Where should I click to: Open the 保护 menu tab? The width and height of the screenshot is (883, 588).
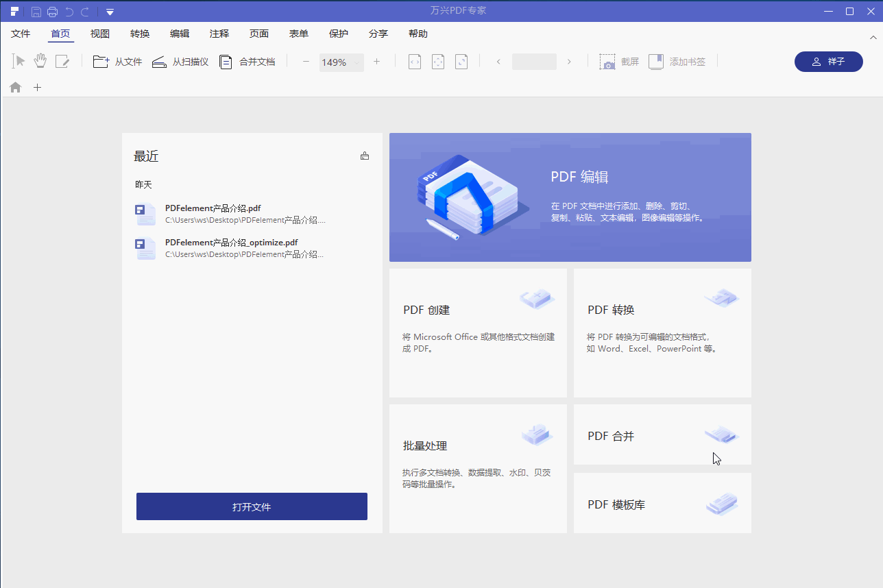click(x=339, y=33)
